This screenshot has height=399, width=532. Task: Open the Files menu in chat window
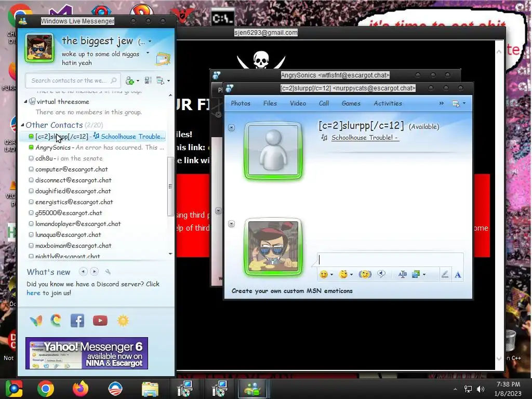pos(270,103)
